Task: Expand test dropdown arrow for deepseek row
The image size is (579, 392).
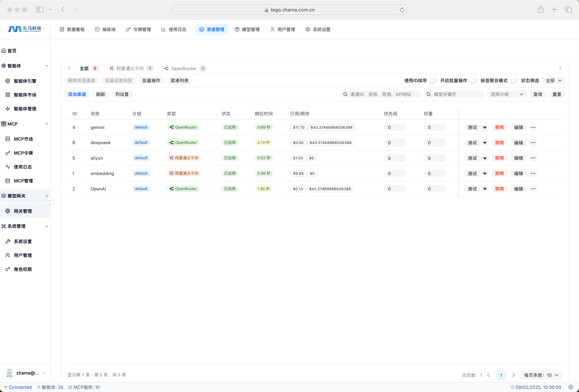Action: 485,143
